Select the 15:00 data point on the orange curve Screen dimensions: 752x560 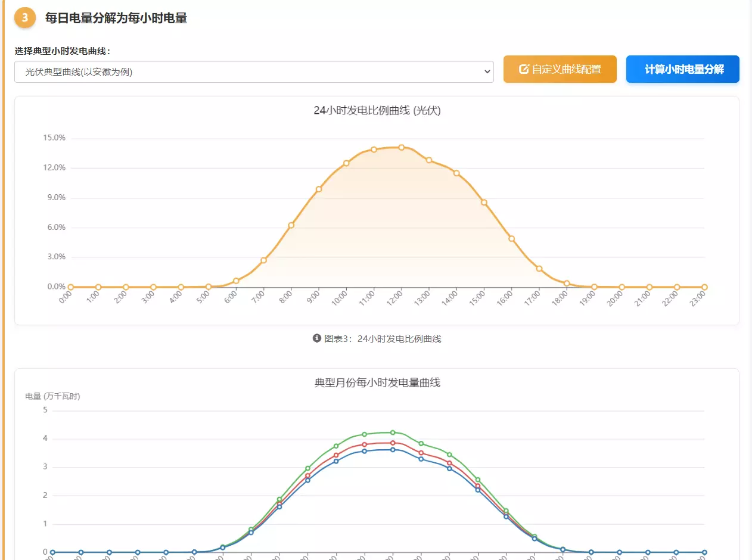pos(484,203)
